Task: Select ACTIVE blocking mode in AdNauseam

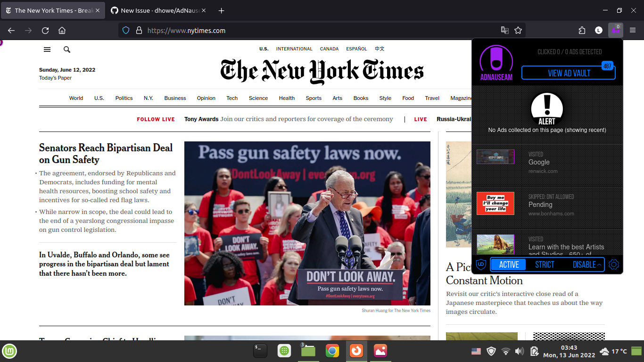Action: coord(508,264)
